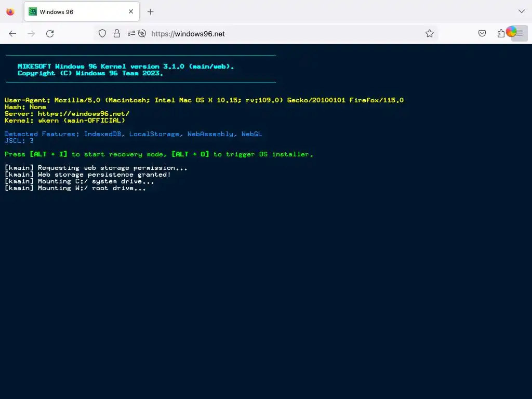This screenshot has height=399, width=532.
Task: Click 'Mounting W:/ root drive...' log line
Action: pos(75,188)
